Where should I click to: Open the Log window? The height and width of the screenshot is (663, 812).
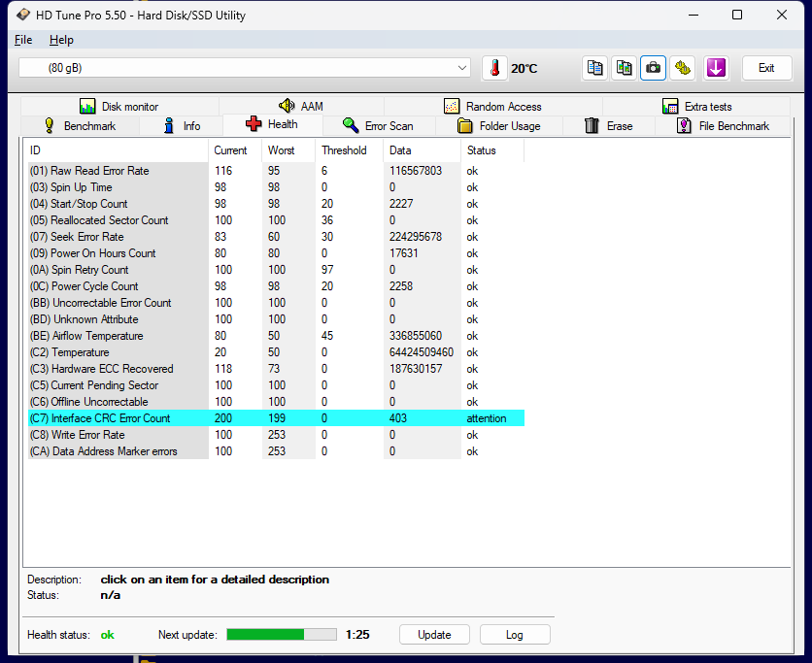[515, 634]
